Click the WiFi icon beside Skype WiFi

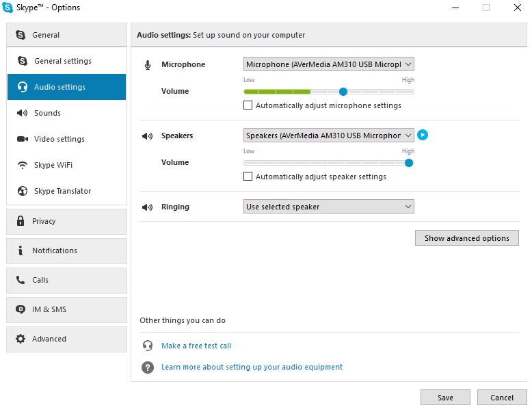click(23, 165)
